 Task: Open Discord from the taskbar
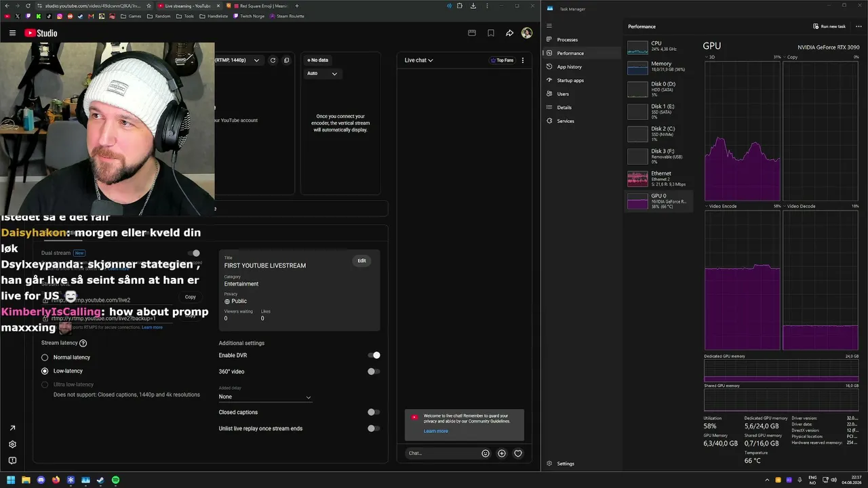click(41, 480)
